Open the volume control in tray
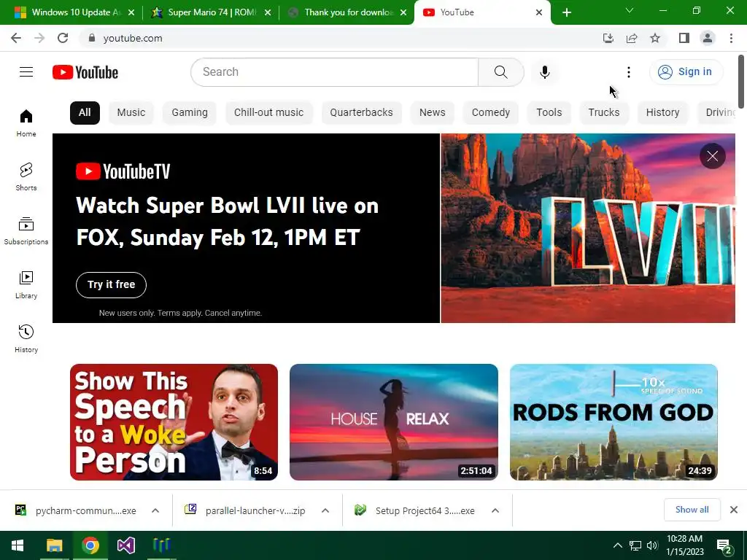Image resolution: width=747 pixels, height=560 pixels. point(652,545)
